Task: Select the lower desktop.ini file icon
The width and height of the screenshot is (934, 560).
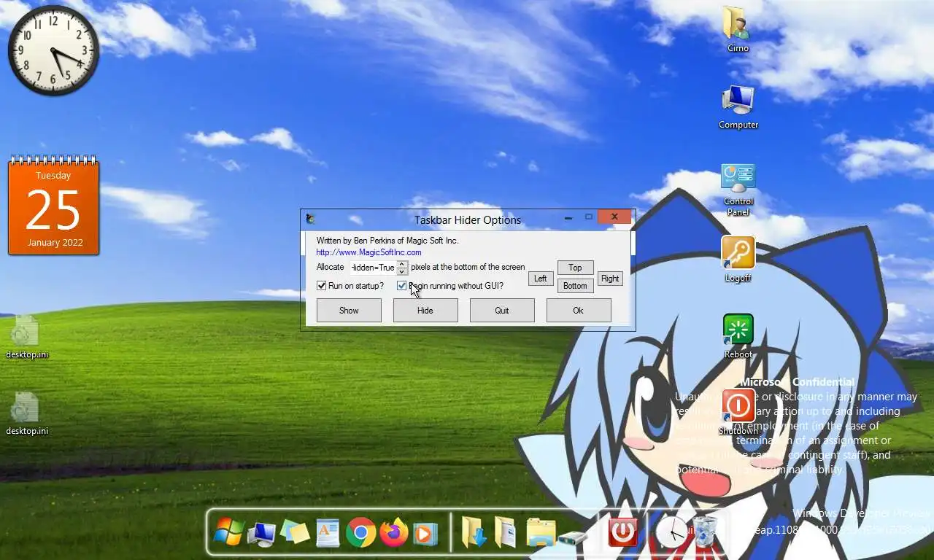Action: (x=27, y=413)
